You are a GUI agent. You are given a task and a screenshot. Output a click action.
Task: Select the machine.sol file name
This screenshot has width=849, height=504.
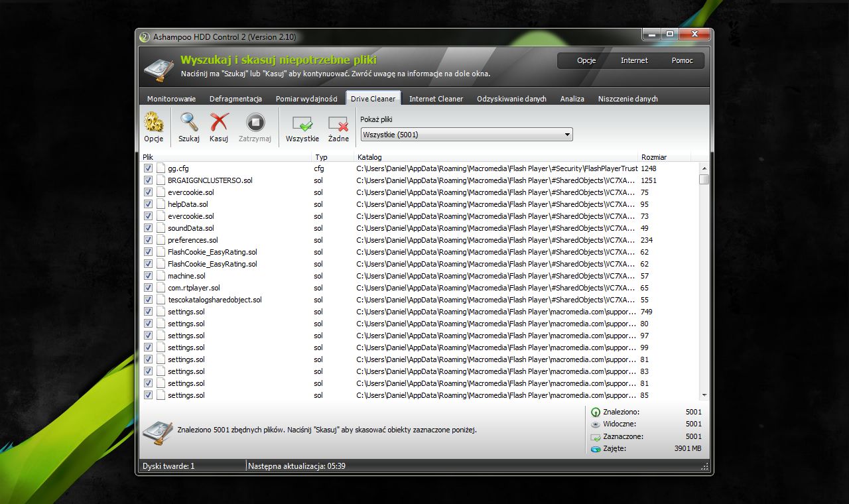click(186, 276)
